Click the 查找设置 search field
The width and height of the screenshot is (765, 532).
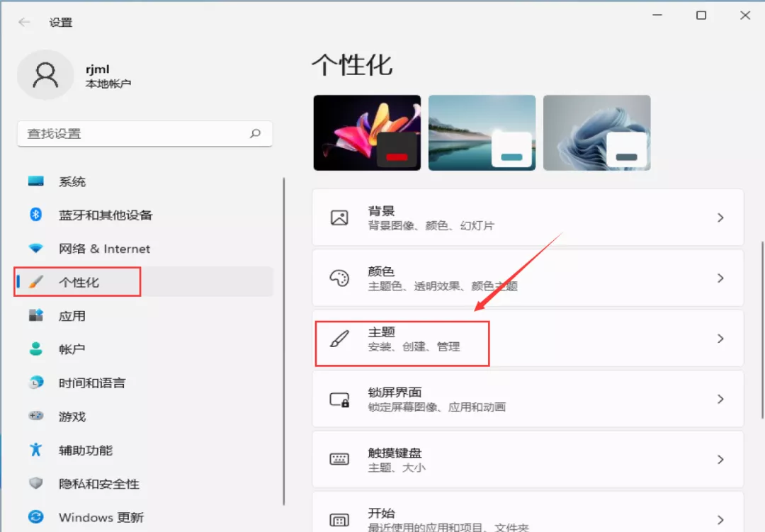point(145,134)
